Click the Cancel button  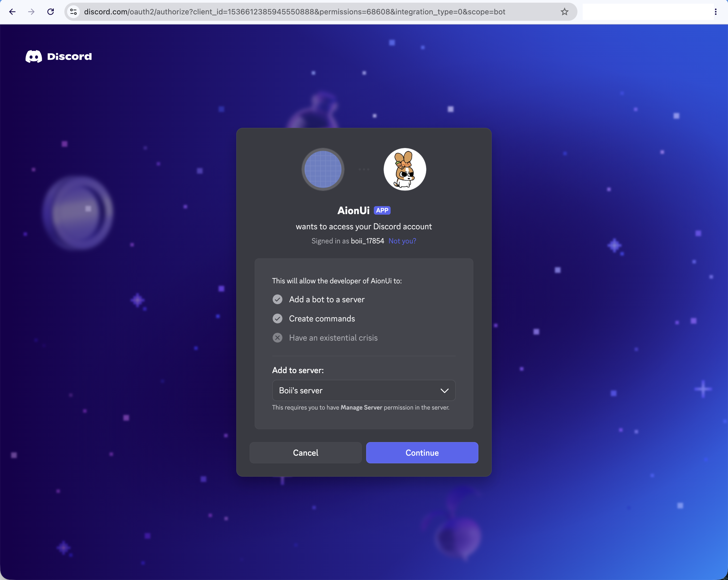click(x=305, y=453)
